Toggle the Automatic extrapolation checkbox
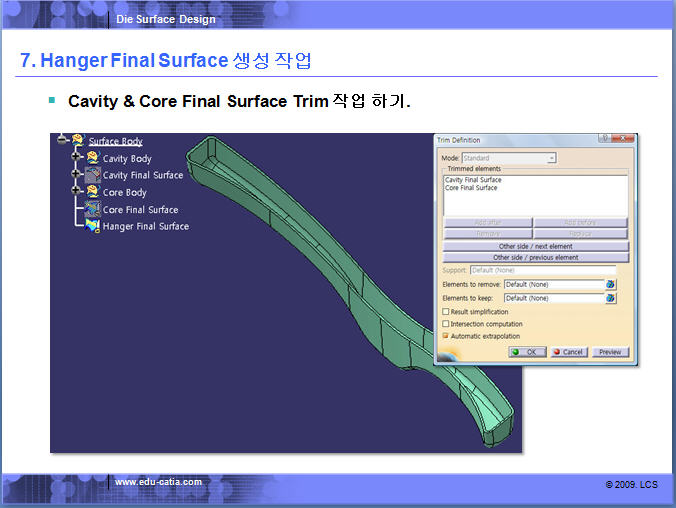 click(x=446, y=336)
